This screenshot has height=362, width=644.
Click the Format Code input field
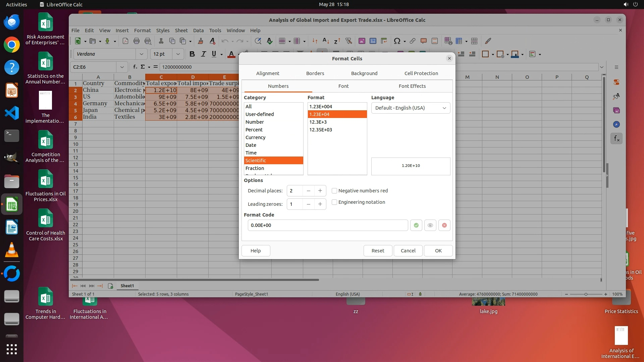327,225
